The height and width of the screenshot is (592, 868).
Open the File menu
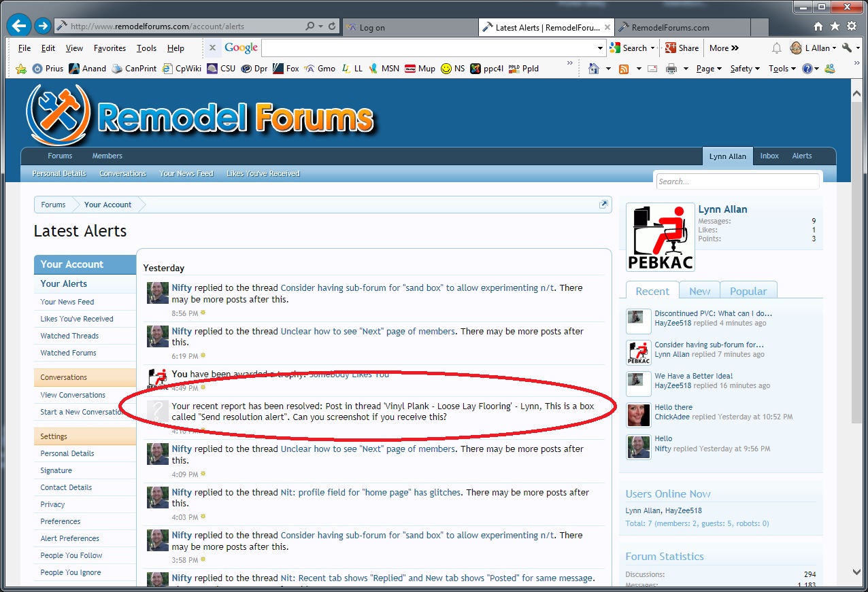[x=24, y=48]
